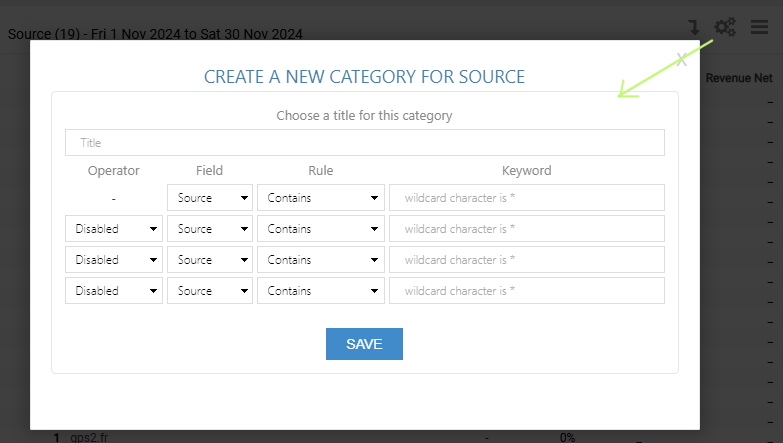Click the Title input field

(365, 142)
